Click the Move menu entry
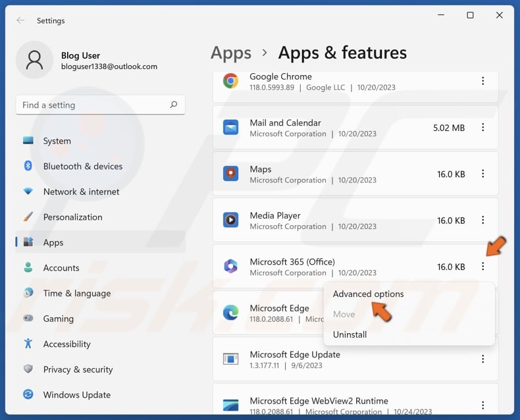This screenshot has width=520, height=420. tap(344, 314)
